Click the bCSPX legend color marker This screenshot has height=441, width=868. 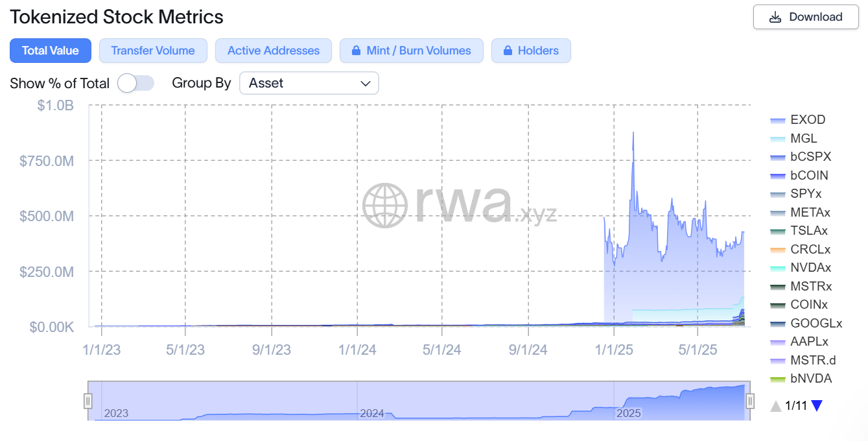click(778, 157)
